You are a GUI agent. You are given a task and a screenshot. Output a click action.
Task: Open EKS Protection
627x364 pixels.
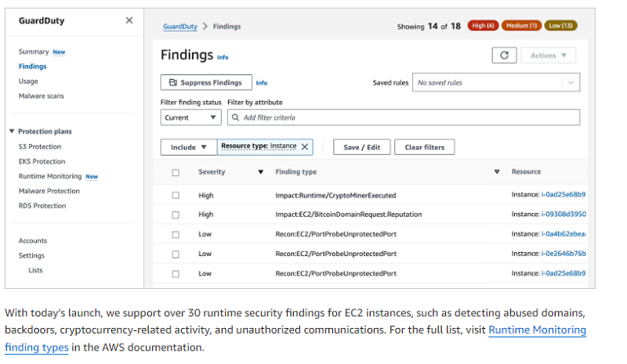(x=42, y=161)
